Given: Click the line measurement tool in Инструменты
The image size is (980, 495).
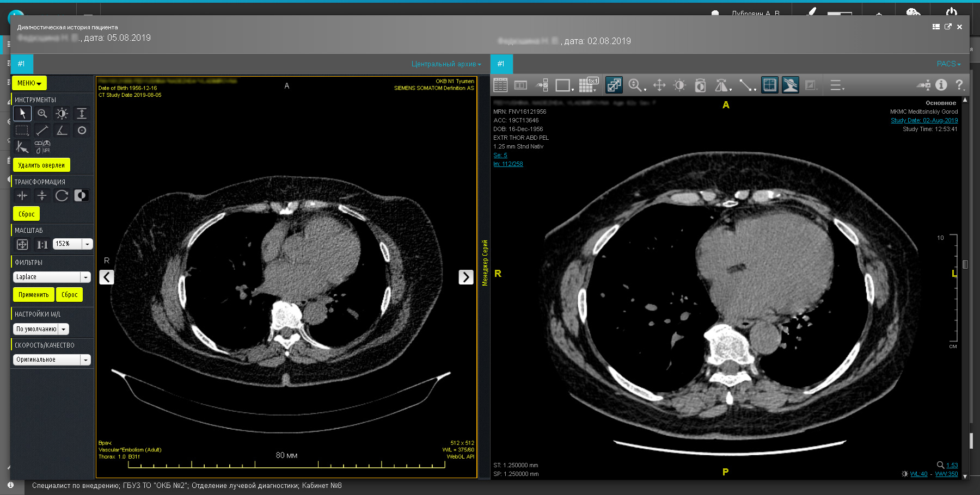Looking at the screenshot, I should (x=42, y=131).
